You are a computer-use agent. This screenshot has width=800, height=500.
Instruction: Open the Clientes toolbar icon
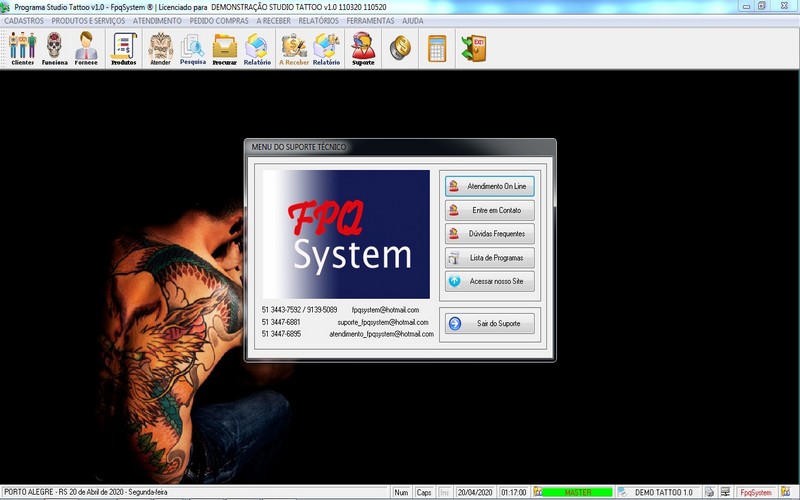tap(22, 48)
